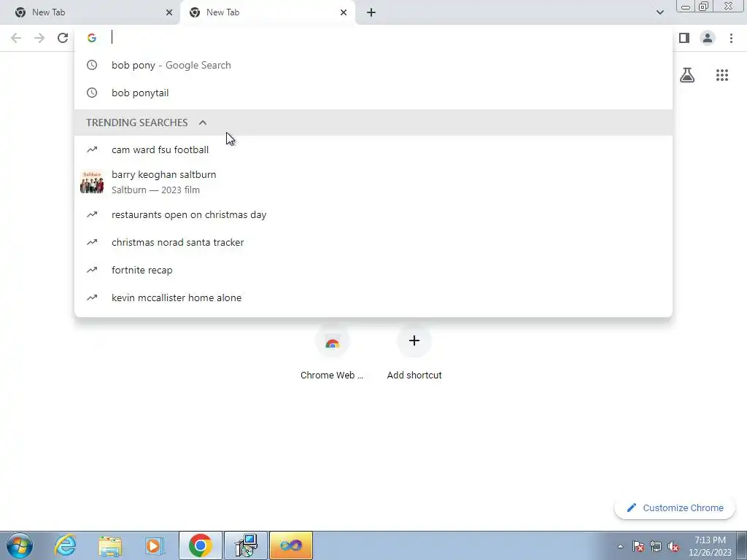Close the first New Tab

(x=169, y=12)
